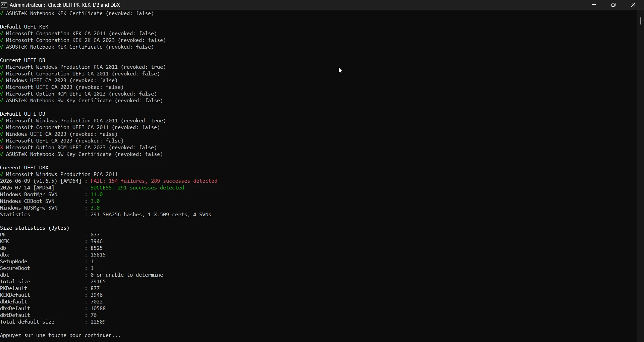Click the vertical scrollbar thumb
The width and height of the screenshot is (644, 342).
pos(641,21)
